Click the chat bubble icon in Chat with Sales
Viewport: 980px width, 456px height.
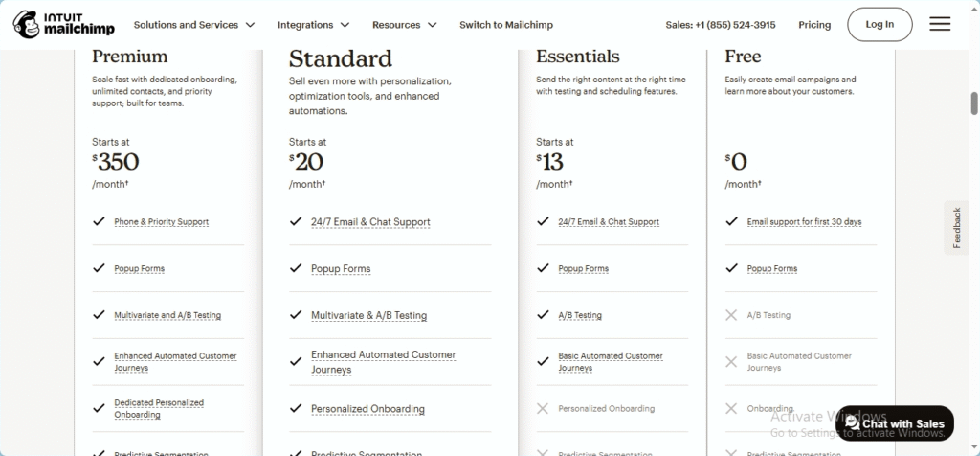coord(852,422)
